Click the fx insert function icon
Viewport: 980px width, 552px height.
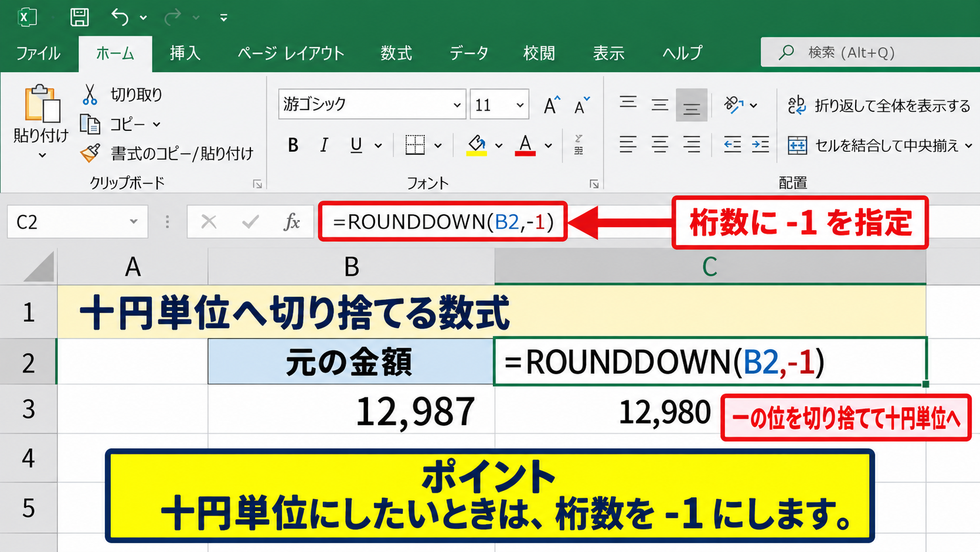coord(292,222)
